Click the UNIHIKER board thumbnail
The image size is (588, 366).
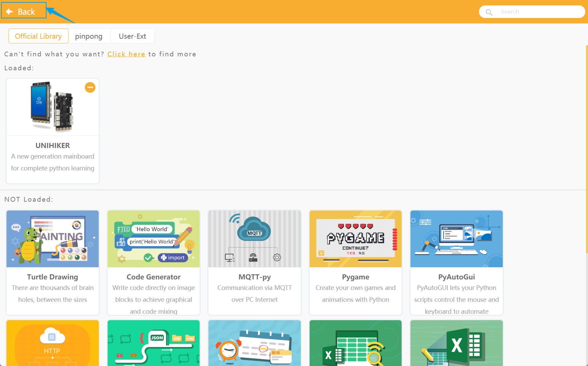pos(52,107)
